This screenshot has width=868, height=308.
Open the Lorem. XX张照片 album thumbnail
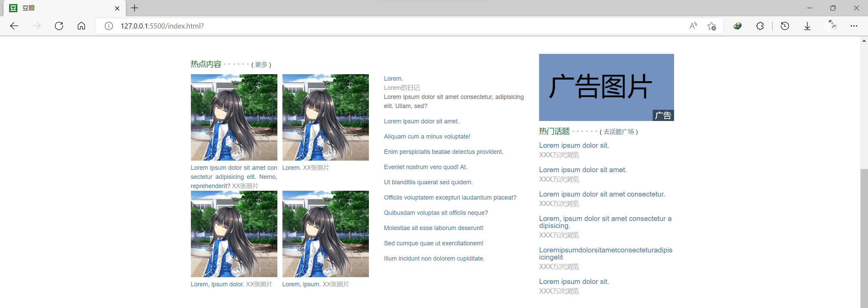pos(325,117)
